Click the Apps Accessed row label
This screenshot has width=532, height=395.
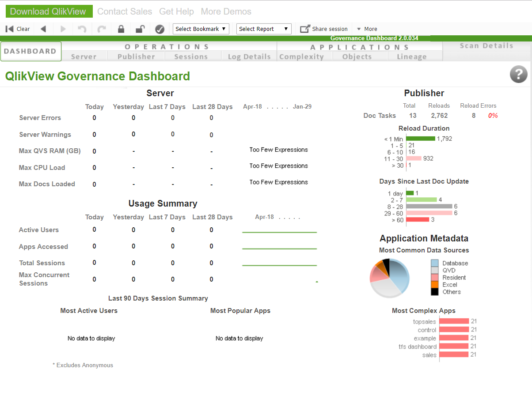pos(43,247)
